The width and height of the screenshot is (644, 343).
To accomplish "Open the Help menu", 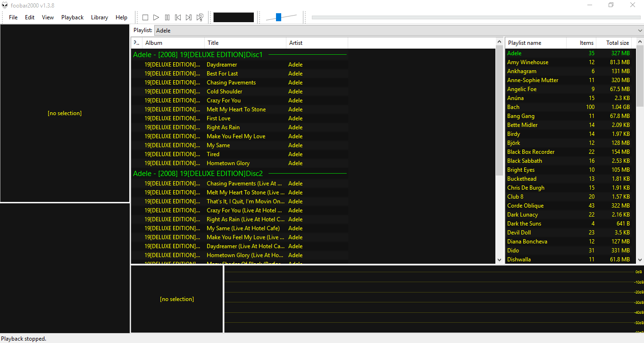I will 121,17.
